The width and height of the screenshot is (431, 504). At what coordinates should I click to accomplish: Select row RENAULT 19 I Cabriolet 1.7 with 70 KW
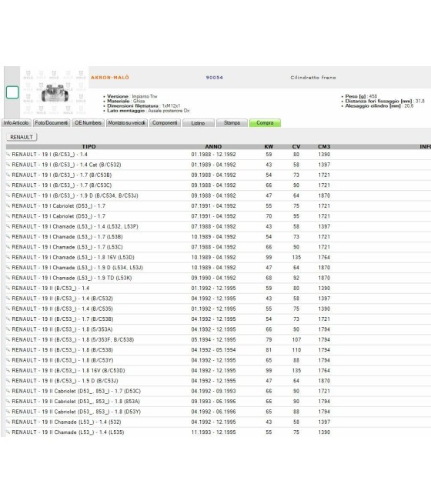[219, 216]
